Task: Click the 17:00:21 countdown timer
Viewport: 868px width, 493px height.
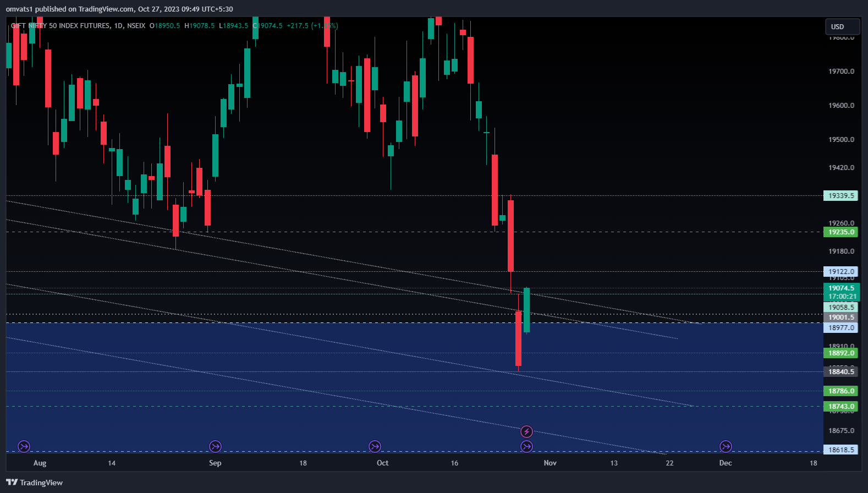Action: point(842,296)
